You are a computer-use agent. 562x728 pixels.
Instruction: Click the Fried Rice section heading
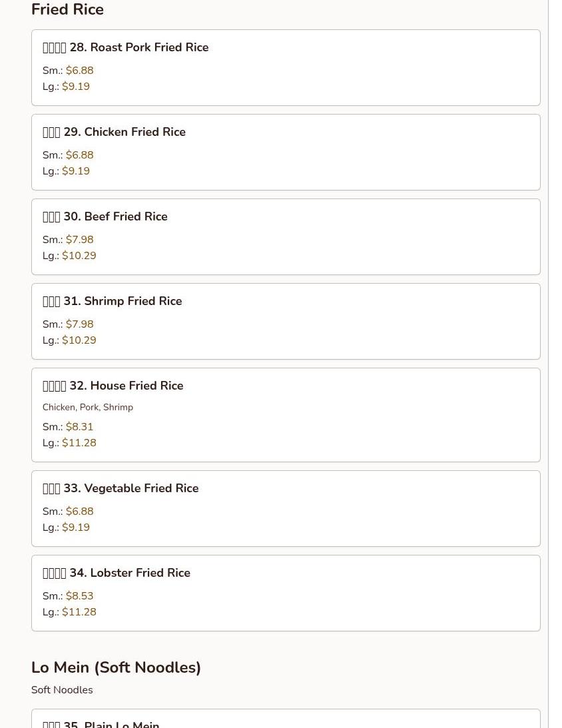click(x=67, y=9)
